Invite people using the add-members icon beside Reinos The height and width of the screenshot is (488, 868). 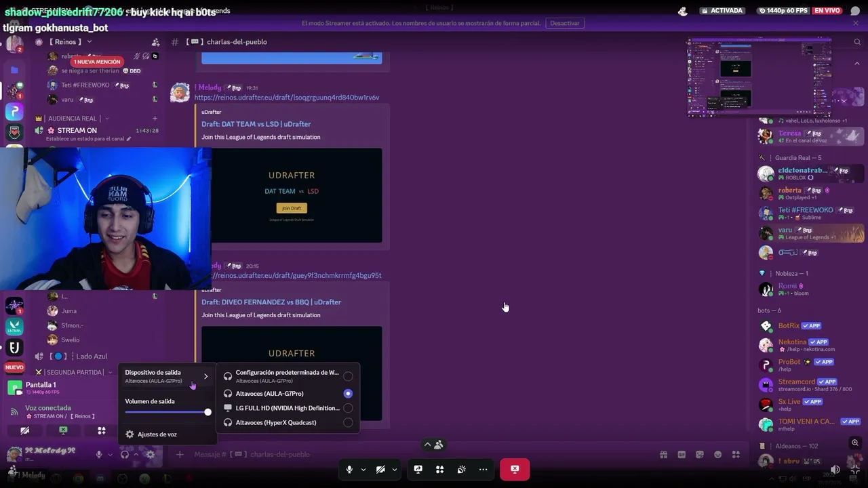155,42
